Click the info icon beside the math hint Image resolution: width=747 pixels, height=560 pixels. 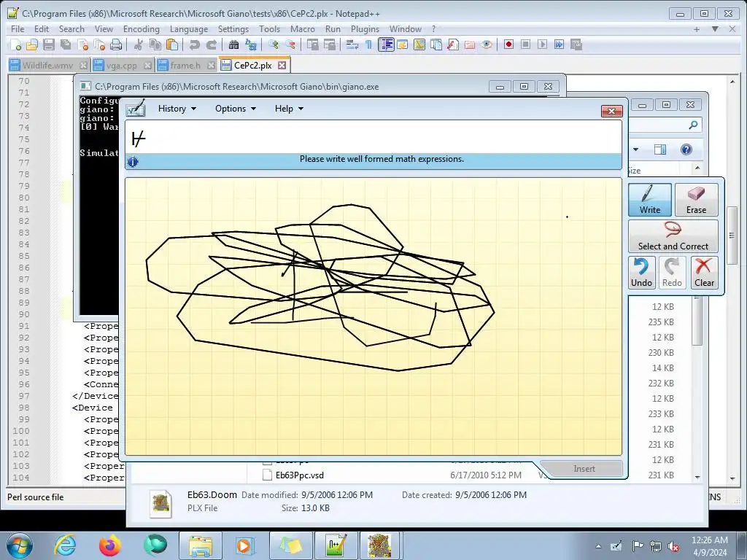pos(133,161)
